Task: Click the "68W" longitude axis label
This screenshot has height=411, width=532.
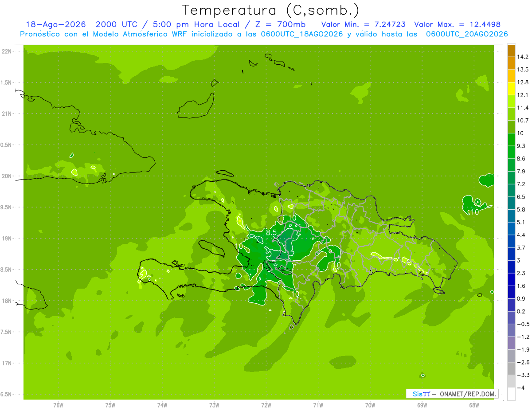Action: [474, 405]
